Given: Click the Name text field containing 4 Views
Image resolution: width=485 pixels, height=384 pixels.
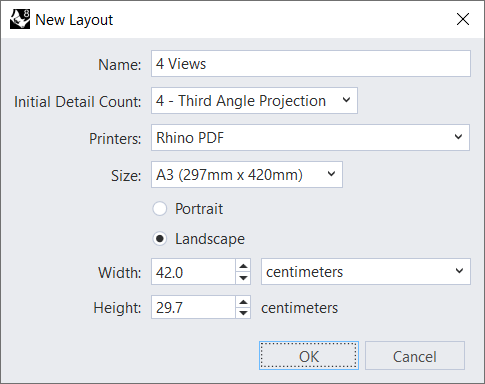Looking at the screenshot, I should pos(311,64).
